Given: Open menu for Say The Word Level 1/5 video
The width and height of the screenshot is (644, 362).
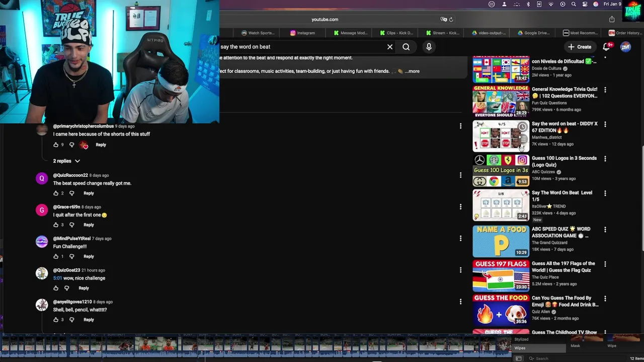Looking at the screenshot, I should point(605,193).
